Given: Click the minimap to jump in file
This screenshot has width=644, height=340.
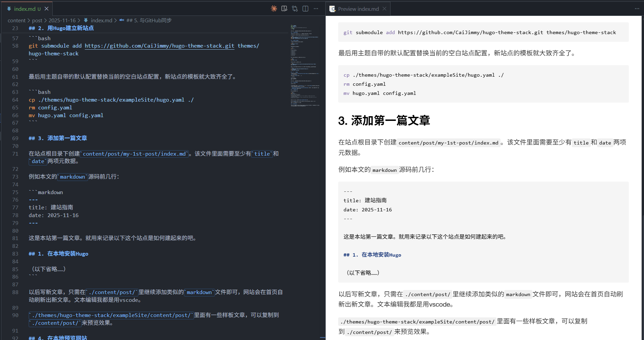Looking at the screenshot, I should (x=304, y=68).
